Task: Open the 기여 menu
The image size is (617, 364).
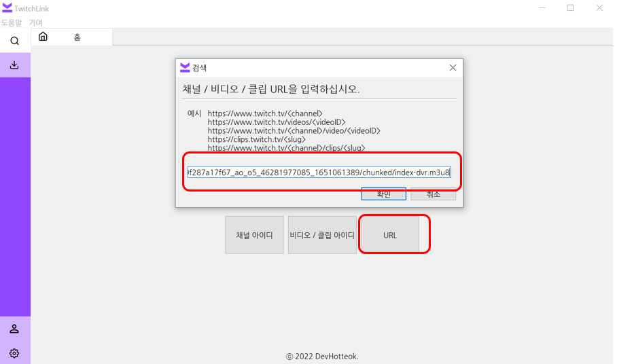Action: tap(35, 23)
